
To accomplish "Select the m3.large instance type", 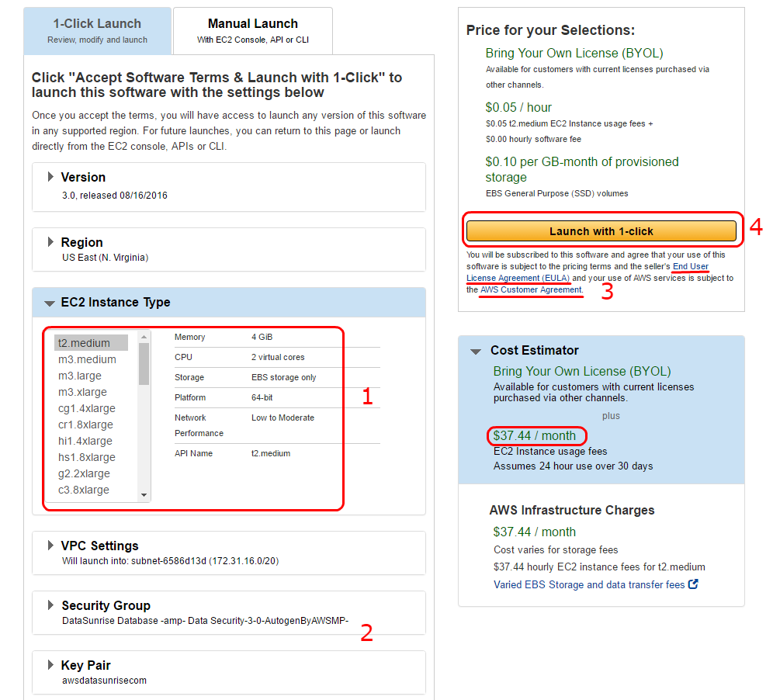I will [80, 376].
